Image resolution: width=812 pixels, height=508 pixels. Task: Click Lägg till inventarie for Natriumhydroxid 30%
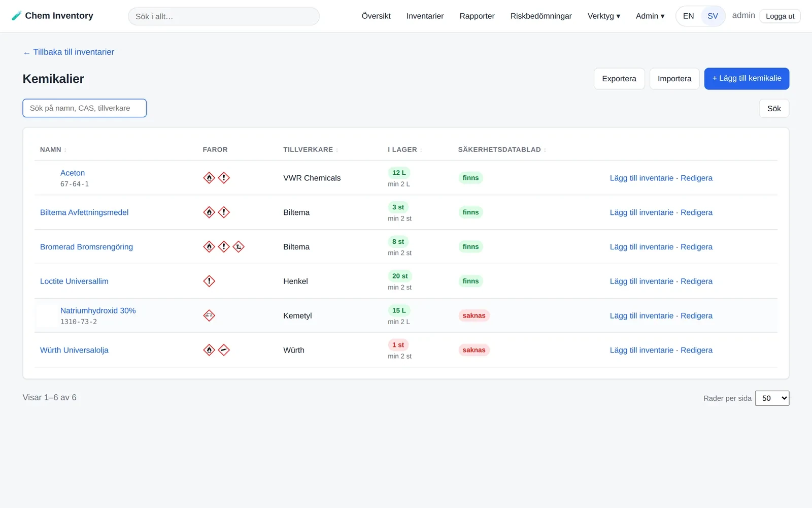point(641,315)
